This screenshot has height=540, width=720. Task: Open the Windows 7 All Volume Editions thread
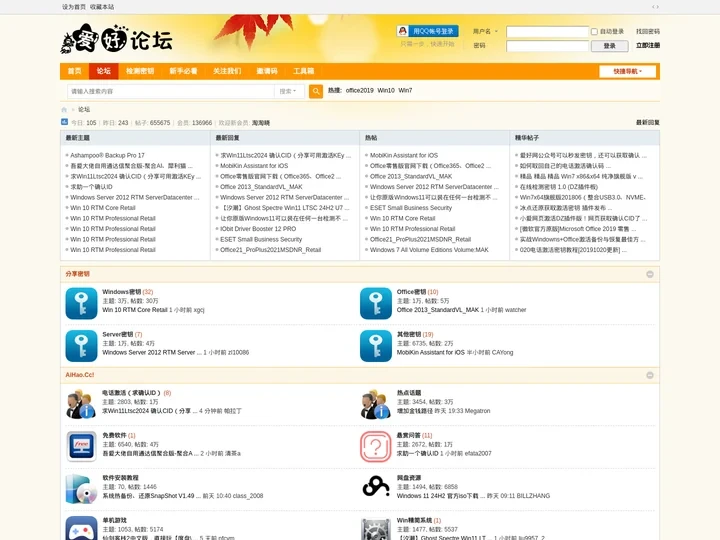(x=429, y=250)
